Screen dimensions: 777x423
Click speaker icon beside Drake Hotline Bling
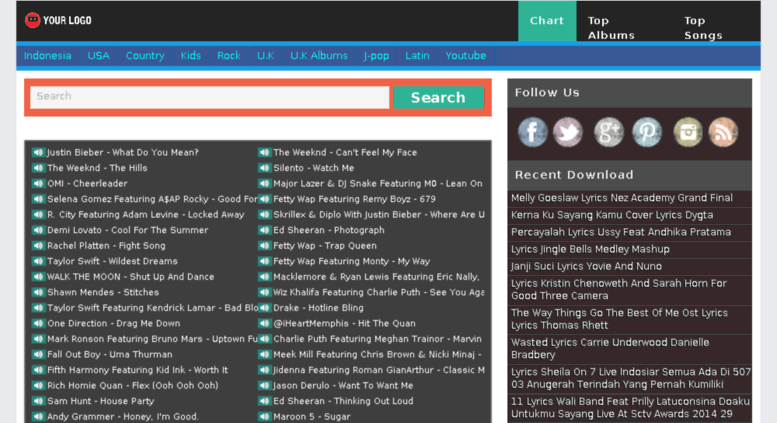pos(265,308)
